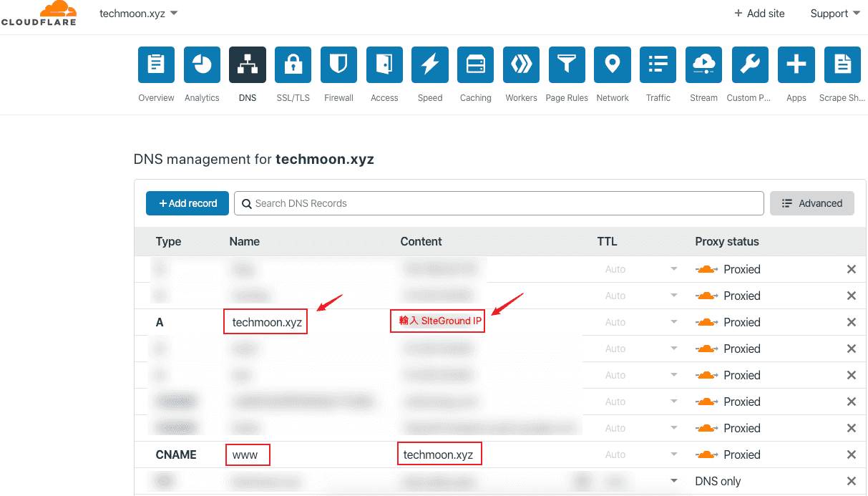Switch to the Overview section
Screen dimensions: 868x496
156,65
